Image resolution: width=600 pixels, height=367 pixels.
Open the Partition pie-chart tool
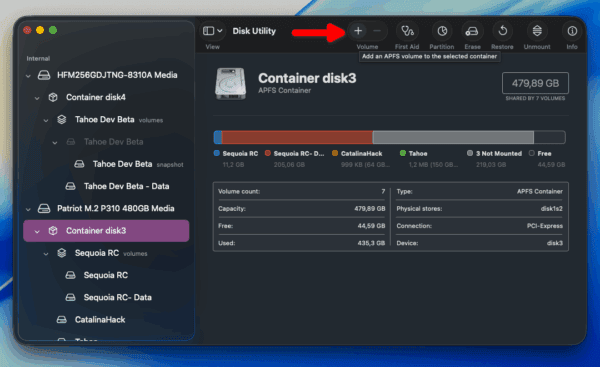coord(442,31)
